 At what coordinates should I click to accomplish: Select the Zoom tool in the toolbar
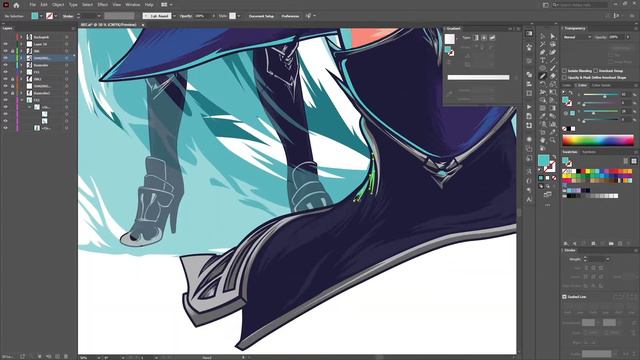click(553, 140)
